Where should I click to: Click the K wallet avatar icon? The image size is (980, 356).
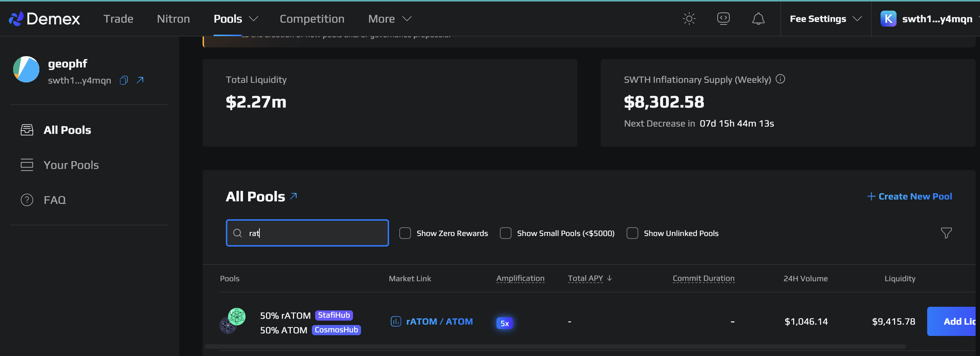tap(888, 19)
